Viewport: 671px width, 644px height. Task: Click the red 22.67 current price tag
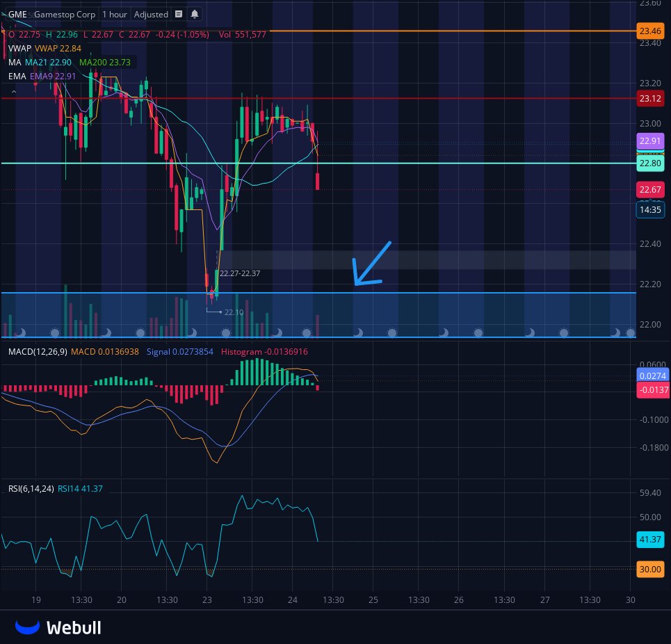650,189
